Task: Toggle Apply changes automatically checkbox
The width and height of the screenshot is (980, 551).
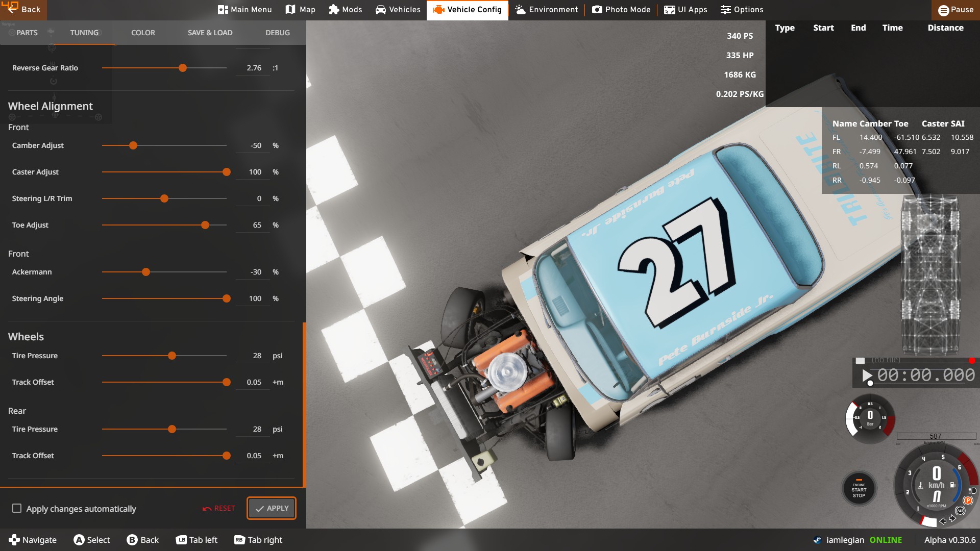Action: (x=17, y=508)
